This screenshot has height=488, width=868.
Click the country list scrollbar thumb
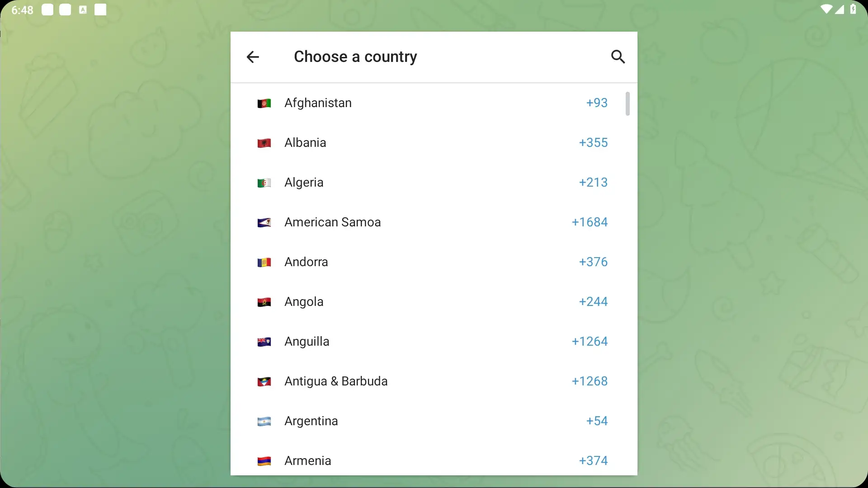tap(627, 104)
